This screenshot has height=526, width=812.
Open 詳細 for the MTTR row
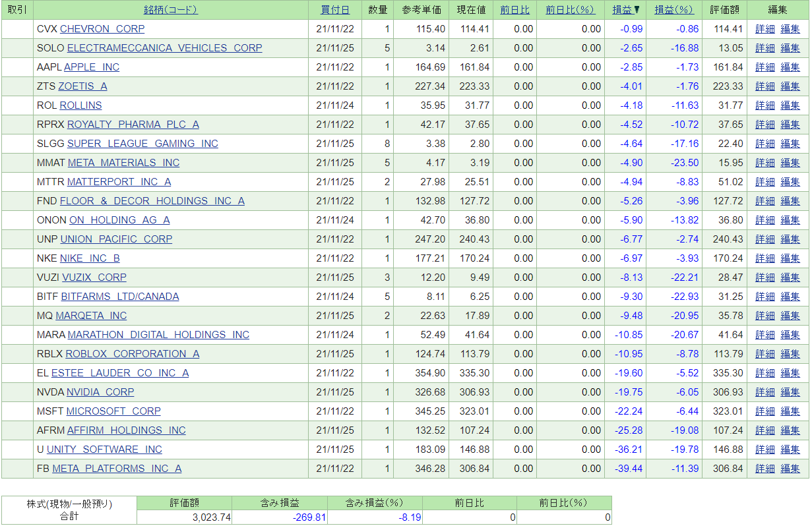[x=765, y=182]
